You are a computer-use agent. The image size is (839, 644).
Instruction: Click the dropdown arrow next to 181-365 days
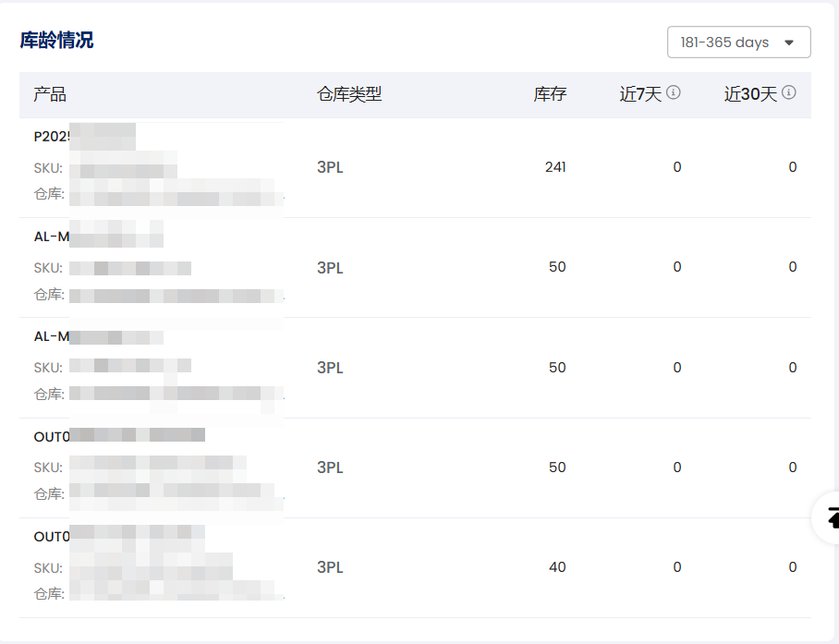click(x=788, y=43)
